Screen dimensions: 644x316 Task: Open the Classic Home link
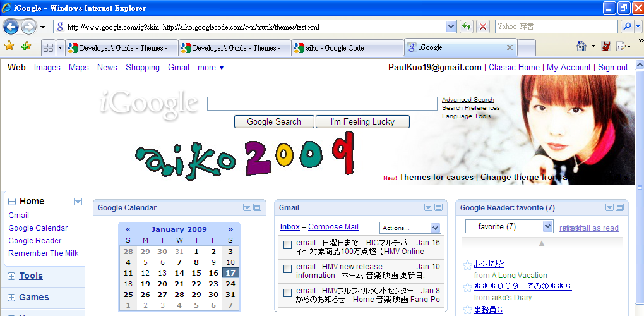coord(514,68)
